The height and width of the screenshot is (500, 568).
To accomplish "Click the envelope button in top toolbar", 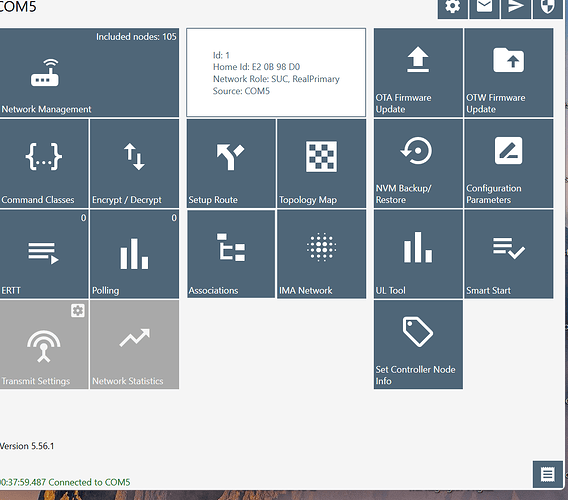I will coord(484,8).
